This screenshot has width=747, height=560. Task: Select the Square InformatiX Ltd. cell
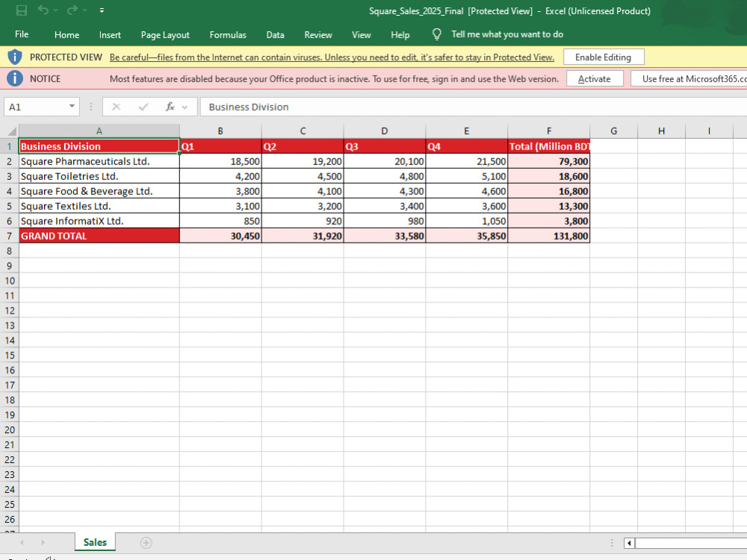pos(99,221)
